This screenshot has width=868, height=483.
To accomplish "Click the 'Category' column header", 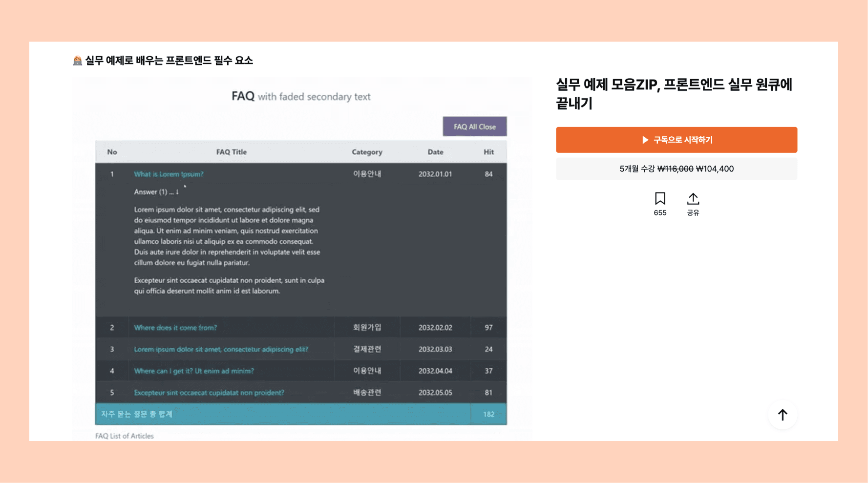I will pos(367,152).
